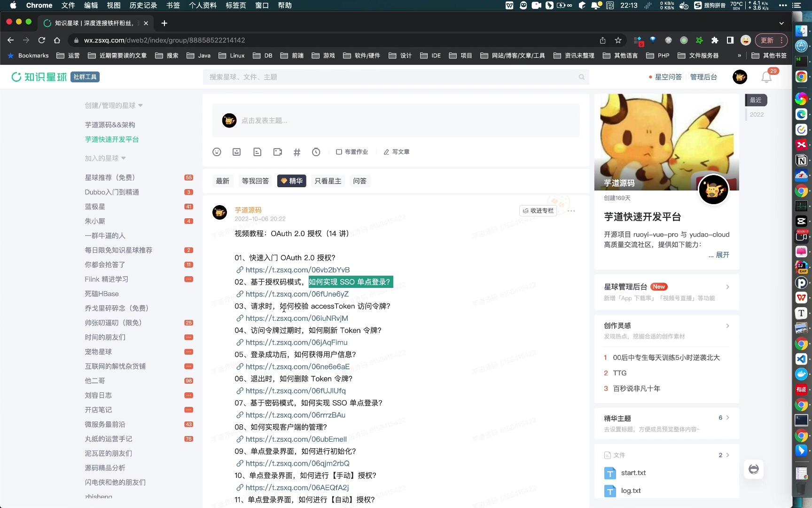Viewport: 812px width, 508px height.
Task: Click the search box 搜索星球、文件、主题
Action: [x=396, y=77]
